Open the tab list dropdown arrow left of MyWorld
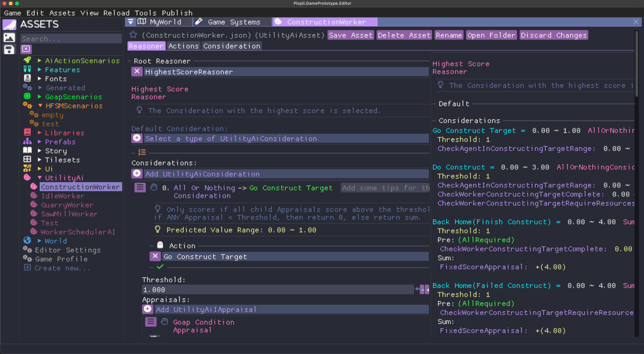 (131, 22)
